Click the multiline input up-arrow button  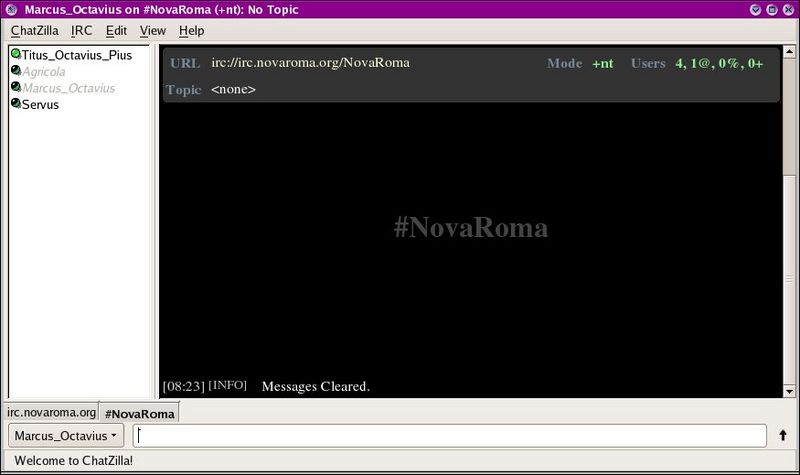coord(783,435)
